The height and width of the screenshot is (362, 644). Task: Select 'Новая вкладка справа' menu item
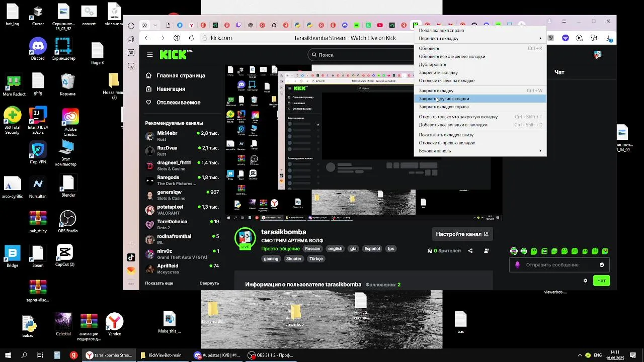coord(480,30)
